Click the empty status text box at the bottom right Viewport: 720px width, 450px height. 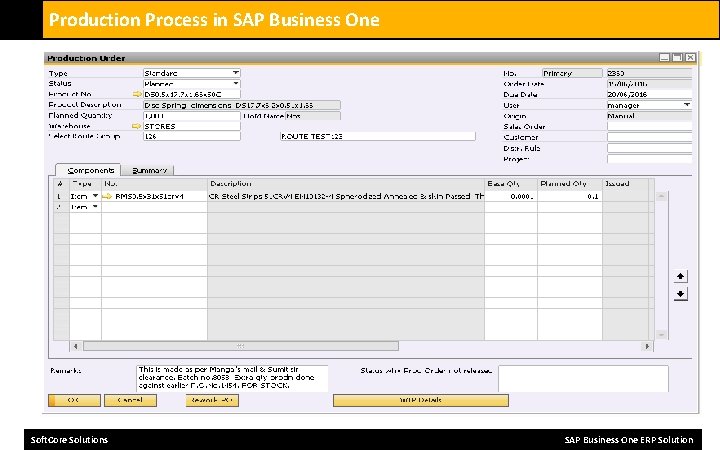pos(583,379)
